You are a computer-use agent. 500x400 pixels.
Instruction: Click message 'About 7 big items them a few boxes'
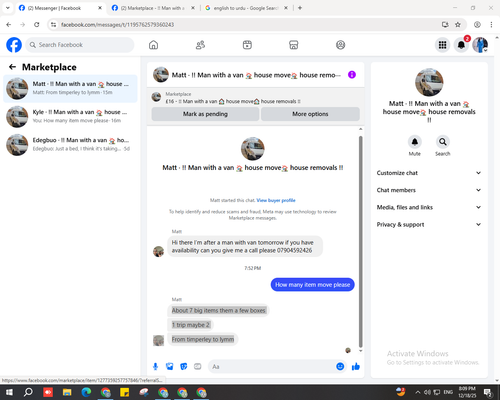(218, 310)
